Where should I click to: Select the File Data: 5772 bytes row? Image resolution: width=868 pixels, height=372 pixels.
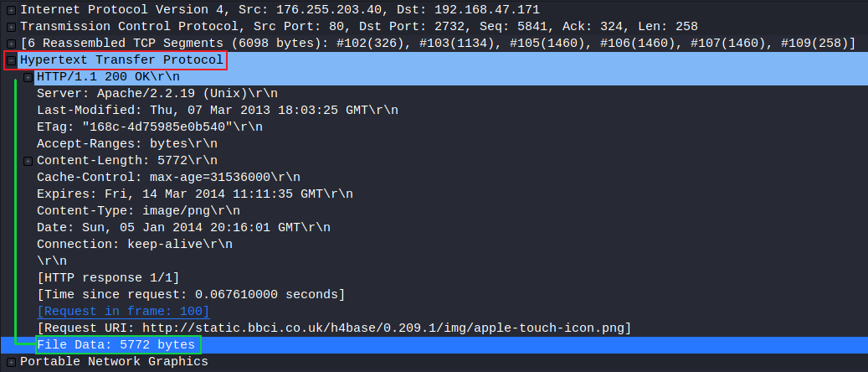coord(434,345)
